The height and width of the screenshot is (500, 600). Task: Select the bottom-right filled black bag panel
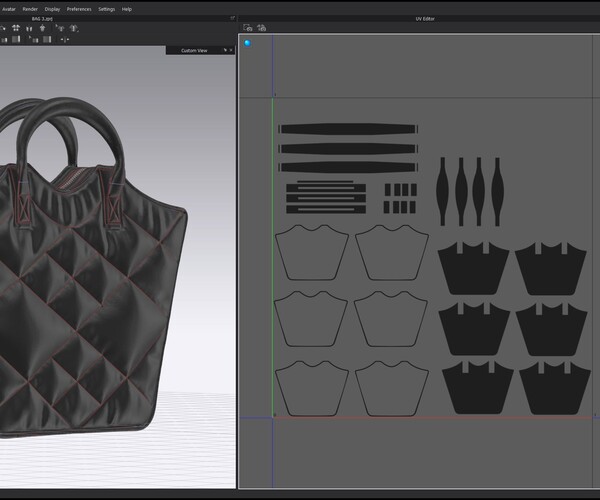555,388
